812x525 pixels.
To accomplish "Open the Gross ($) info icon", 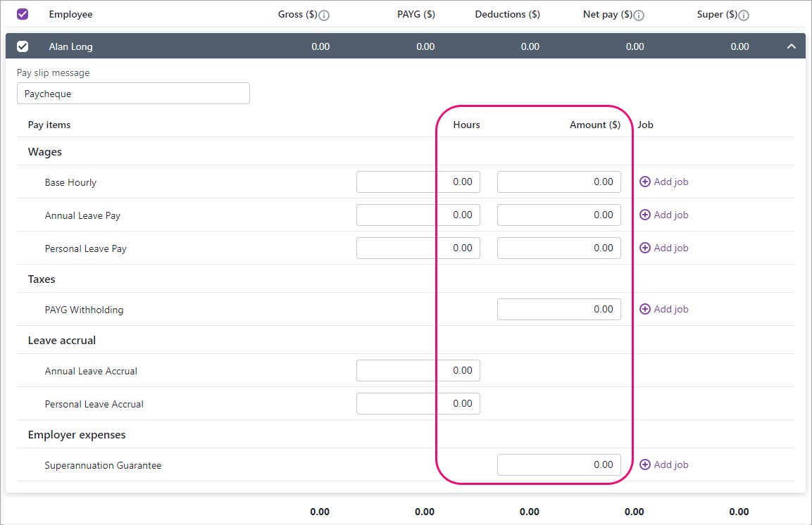I will click(323, 14).
